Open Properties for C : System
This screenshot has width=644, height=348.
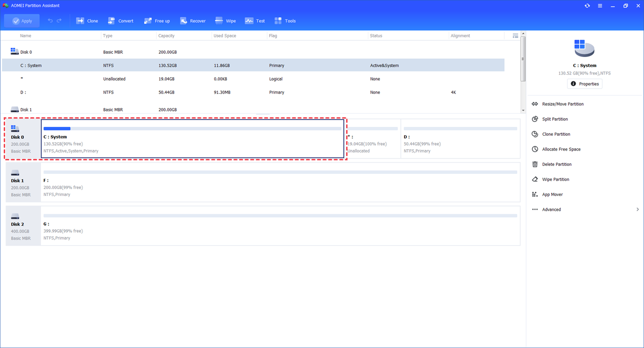[x=585, y=84]
